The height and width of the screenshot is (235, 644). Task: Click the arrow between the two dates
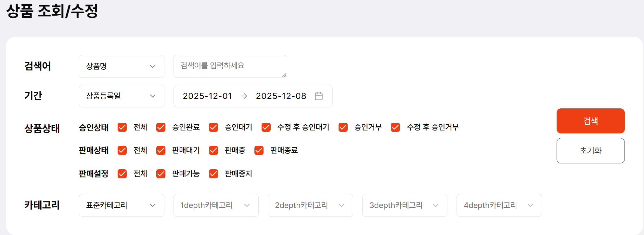pos(244,96)
